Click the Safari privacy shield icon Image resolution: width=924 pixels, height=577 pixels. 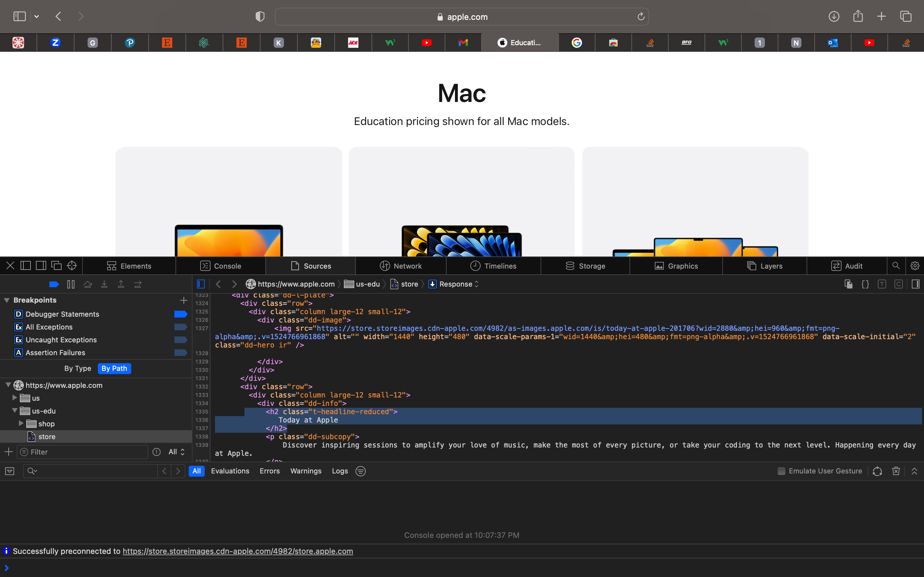(260, 16)
